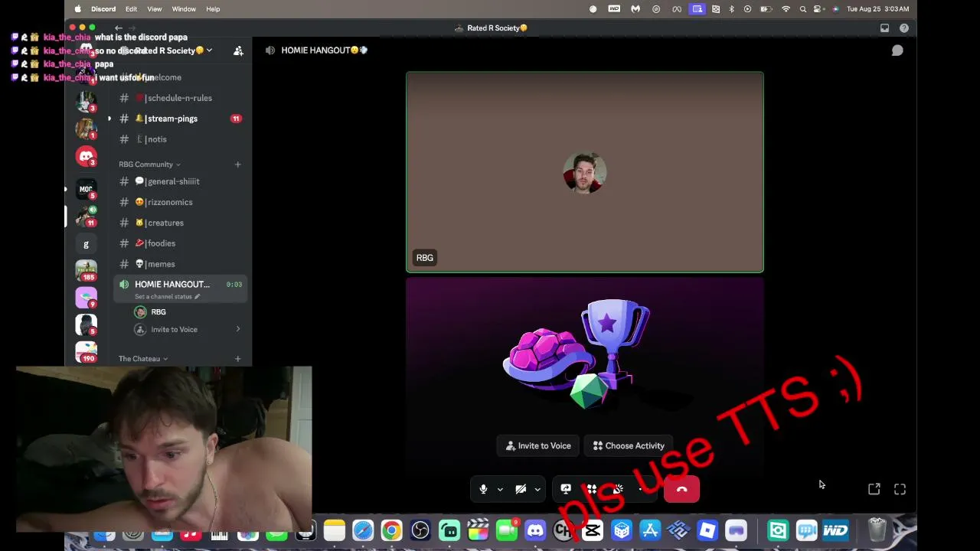Open the Apple menu
The image size is (980, 551).
pos(78,9)
